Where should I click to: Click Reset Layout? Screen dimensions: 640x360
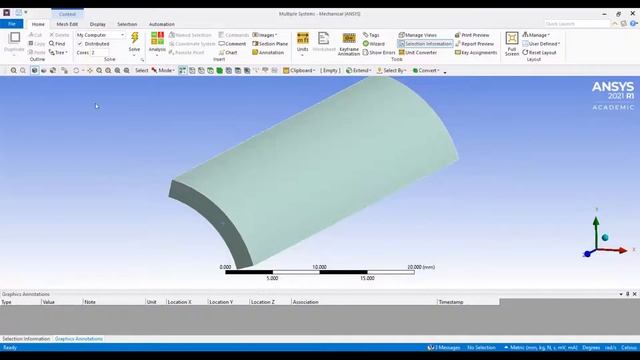pyautogui.click(x=539, y=53)
